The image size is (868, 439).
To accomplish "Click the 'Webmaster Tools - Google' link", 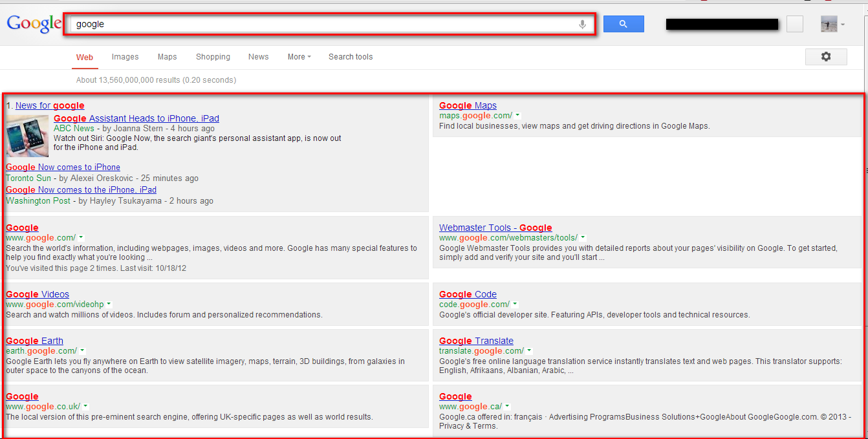I will [x=495, y=227].
